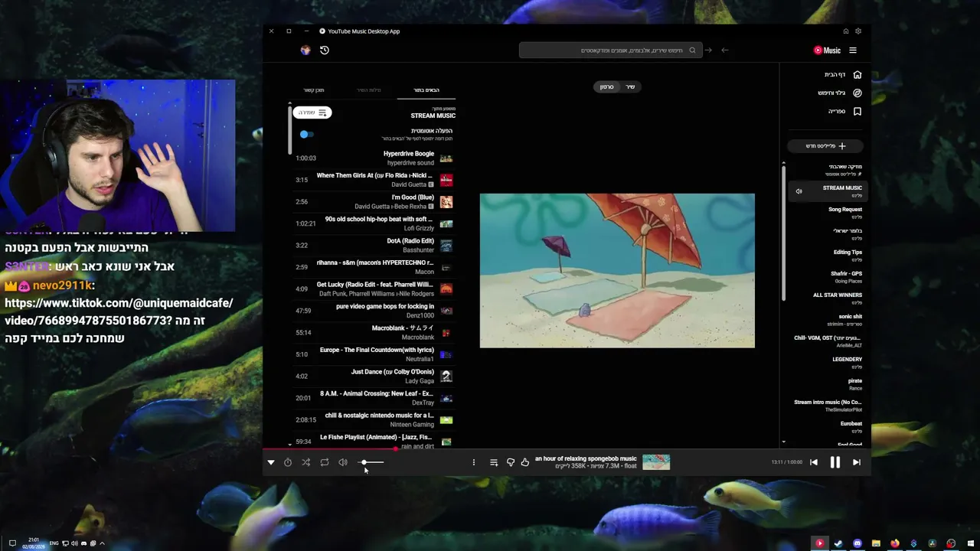Pause the currently playing track
980x551 pixels.
click(835, 462)
